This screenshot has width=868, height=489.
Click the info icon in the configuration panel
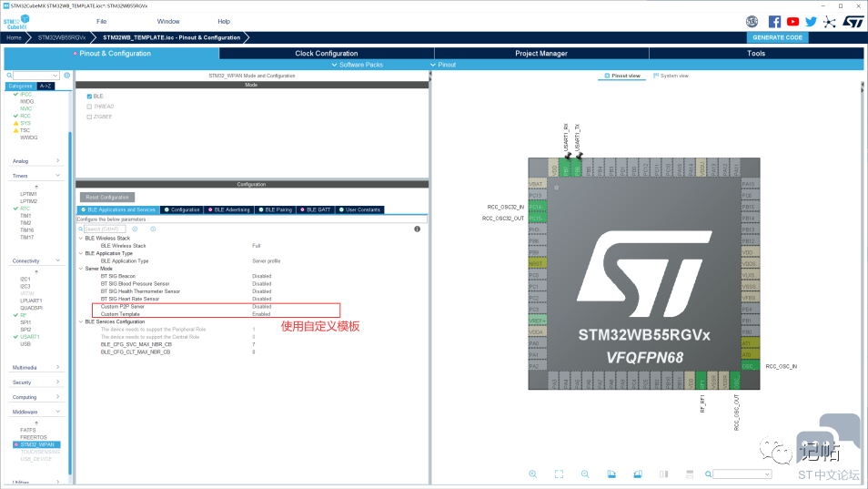tap(417, 229)
